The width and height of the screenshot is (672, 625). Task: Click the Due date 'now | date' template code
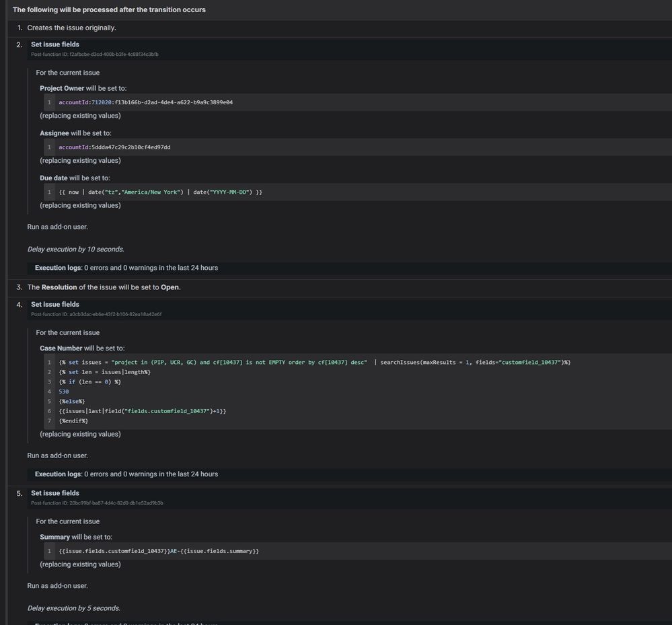160,192
